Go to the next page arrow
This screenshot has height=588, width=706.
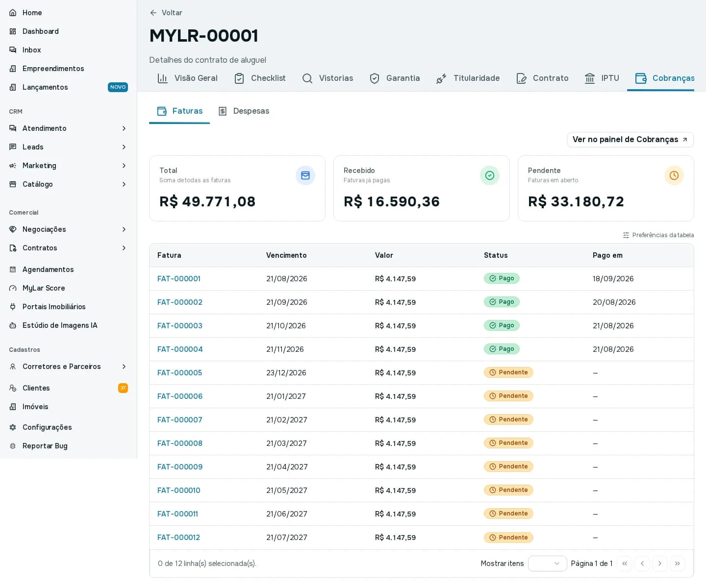(660, 563)
